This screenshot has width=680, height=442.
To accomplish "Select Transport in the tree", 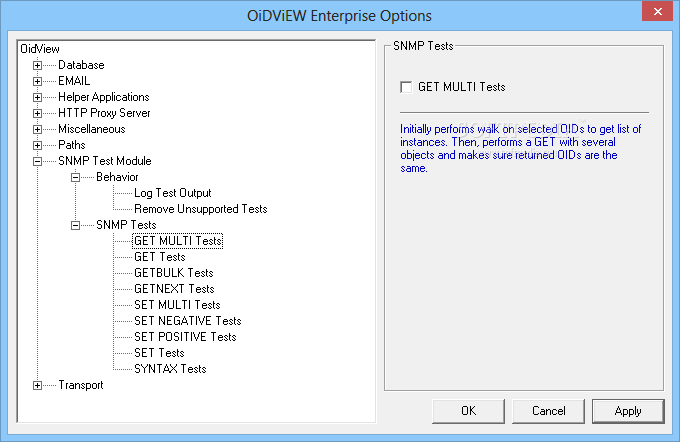I will 81,385.
